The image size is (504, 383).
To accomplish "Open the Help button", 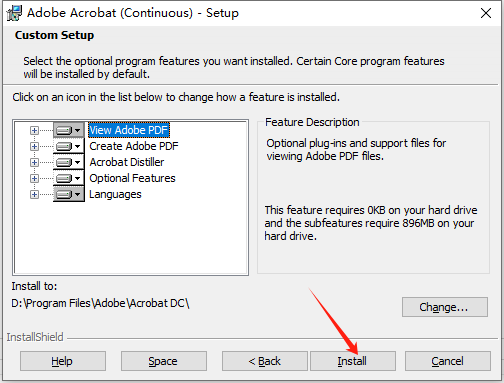I will [x=63, y=361].
